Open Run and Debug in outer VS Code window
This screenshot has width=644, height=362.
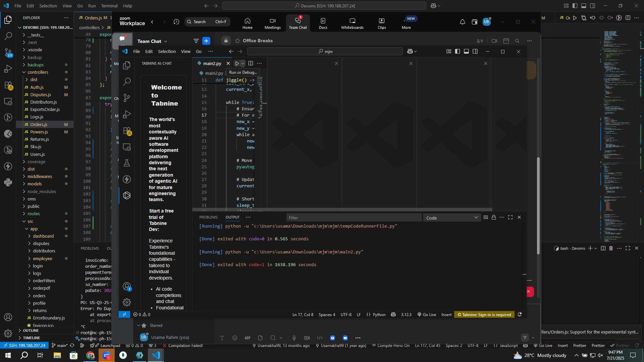pyautogui.click(x=8, y=69)
